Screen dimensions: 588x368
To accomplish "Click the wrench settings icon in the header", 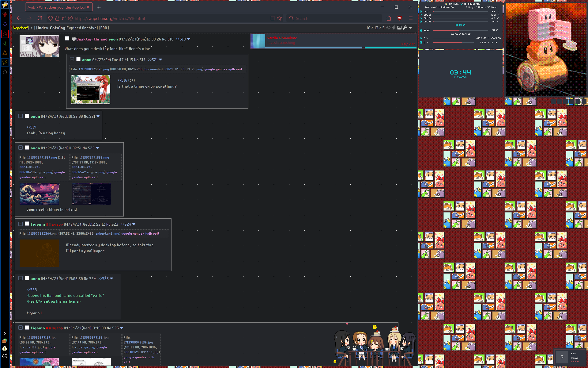I will click(405, 28).
